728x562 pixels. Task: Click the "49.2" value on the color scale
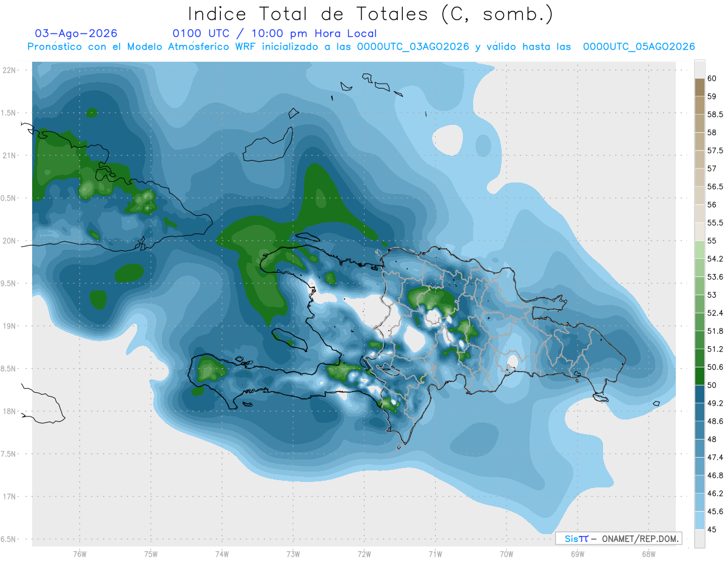pyautogui.click(x=715, y=403)
